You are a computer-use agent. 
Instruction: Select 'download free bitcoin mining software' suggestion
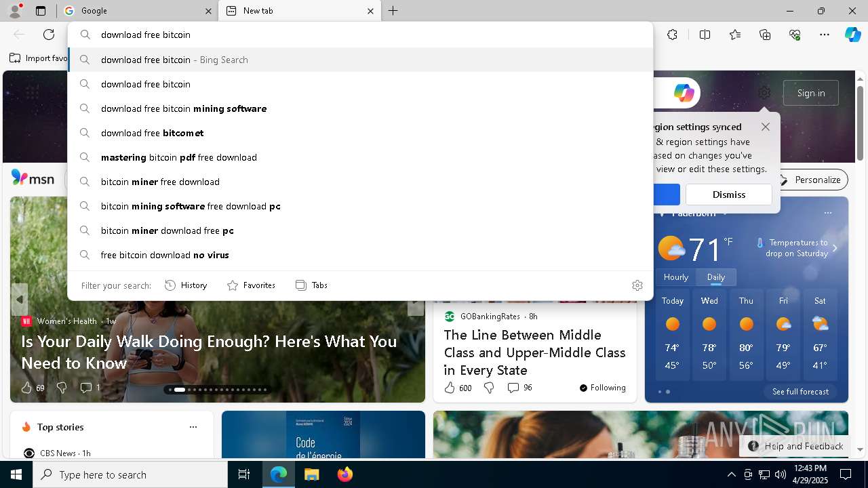pos(360,108)
